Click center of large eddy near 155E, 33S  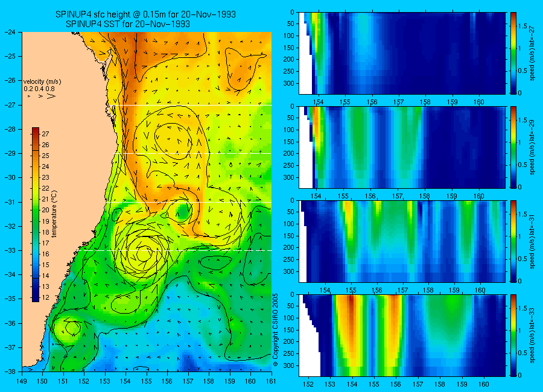point(144,254)
